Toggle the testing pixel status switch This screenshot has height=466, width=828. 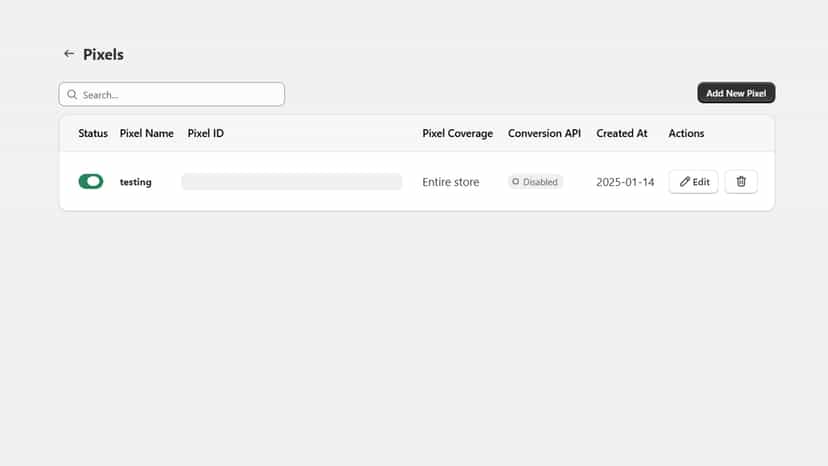pyautogui.click(x=91, y=181)
